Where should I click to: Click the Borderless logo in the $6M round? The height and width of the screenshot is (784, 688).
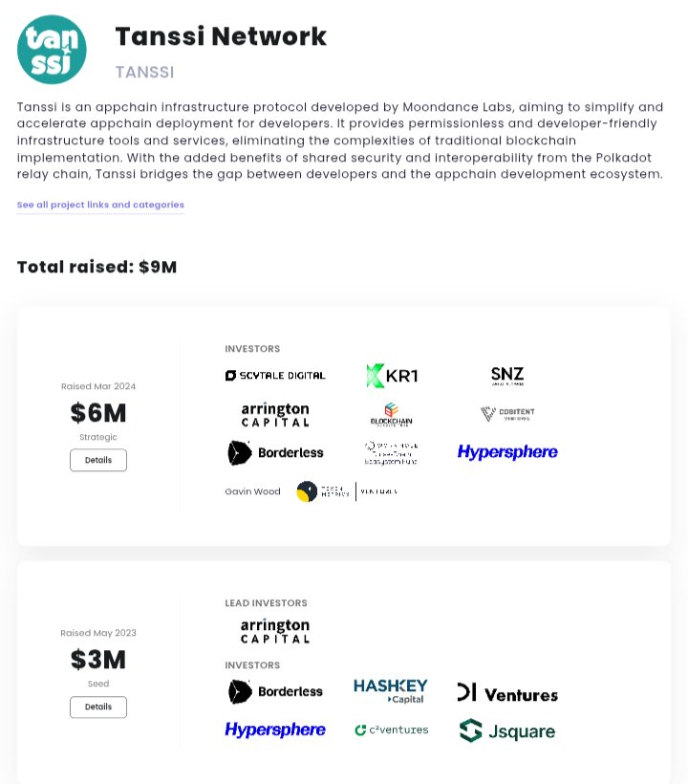click(x=275, y=452)
